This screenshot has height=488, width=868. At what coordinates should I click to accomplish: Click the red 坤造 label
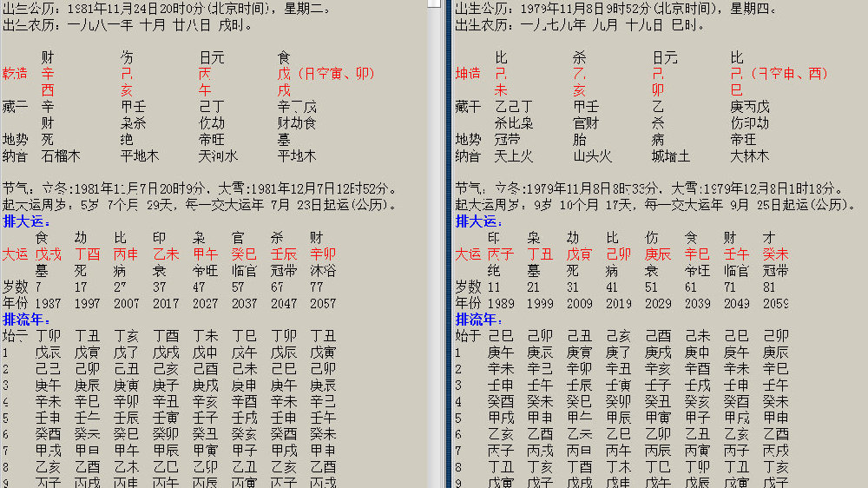(x=468, y=73)
